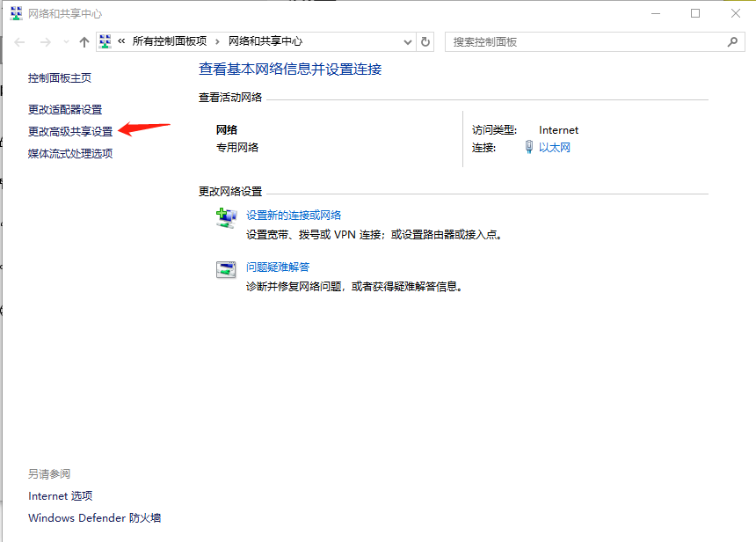Screen dimensions: 756x542
Task: Click the double chevron in the breadcrumb bar
Action: click(123, 41)
